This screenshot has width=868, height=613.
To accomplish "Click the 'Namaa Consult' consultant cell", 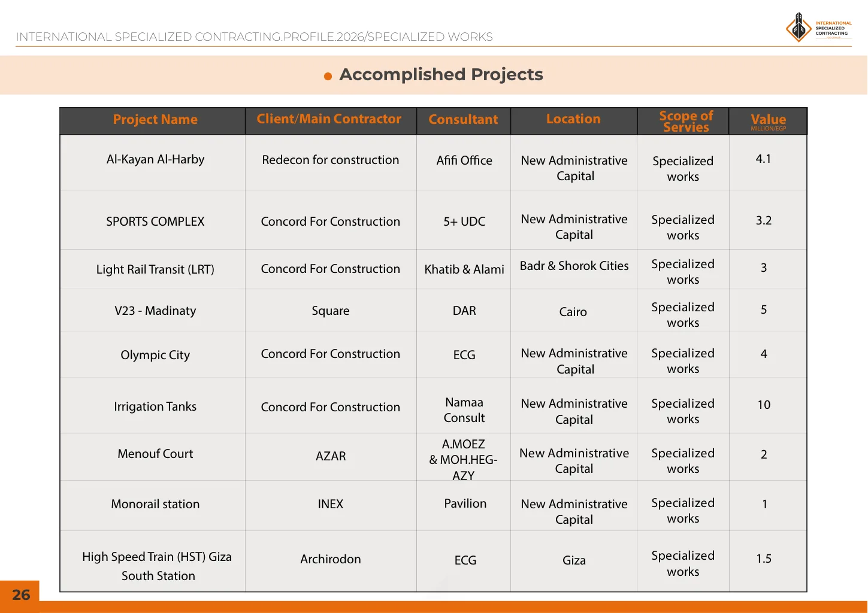I will click(x=464, y=410).
